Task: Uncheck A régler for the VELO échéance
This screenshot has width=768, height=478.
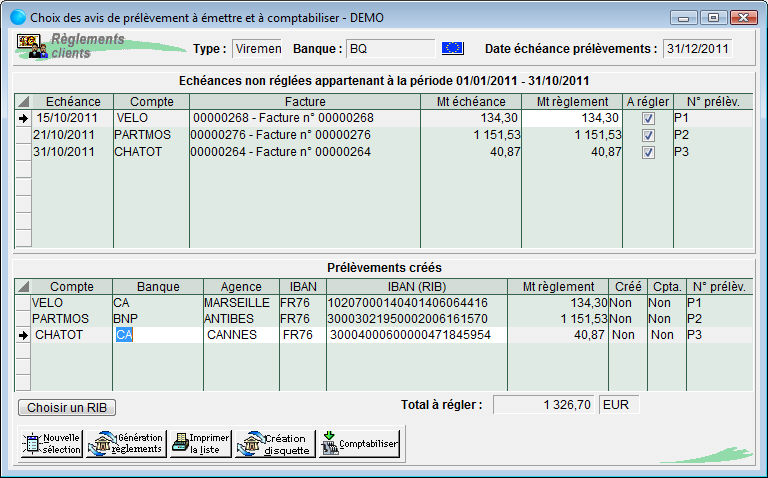Action: (648, 118)
